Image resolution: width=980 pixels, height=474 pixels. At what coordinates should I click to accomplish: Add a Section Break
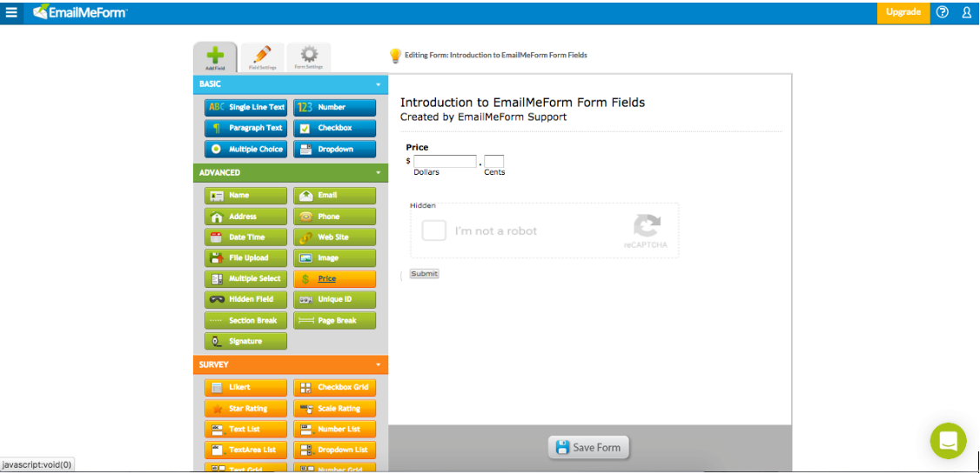click(245, 320)
